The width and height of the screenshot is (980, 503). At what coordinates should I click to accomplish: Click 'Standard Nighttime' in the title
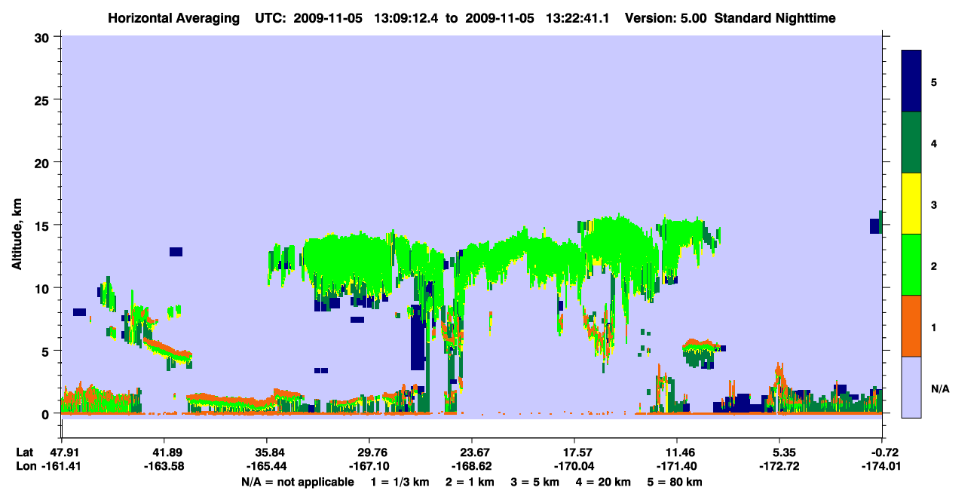(x=775, y=18)
